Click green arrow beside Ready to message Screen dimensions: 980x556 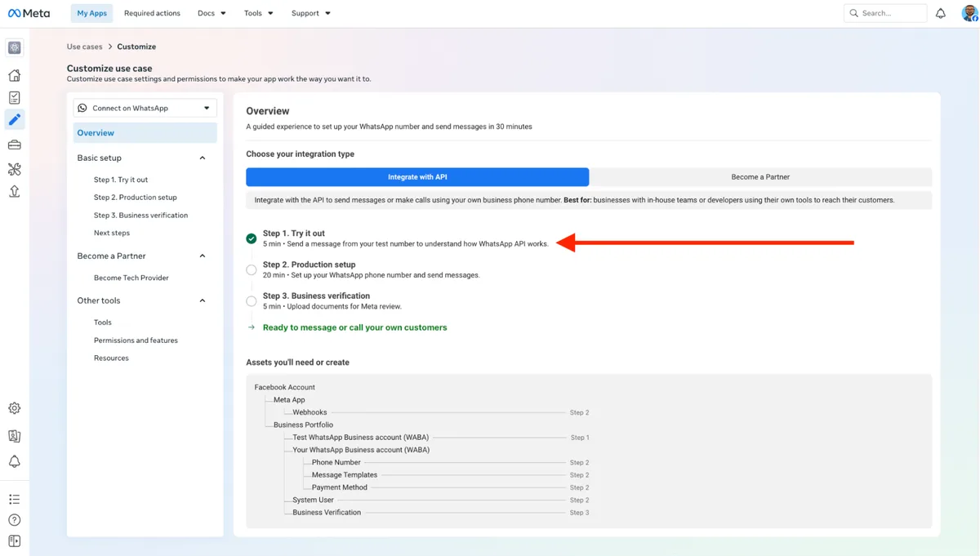click(x=252, y=327)
